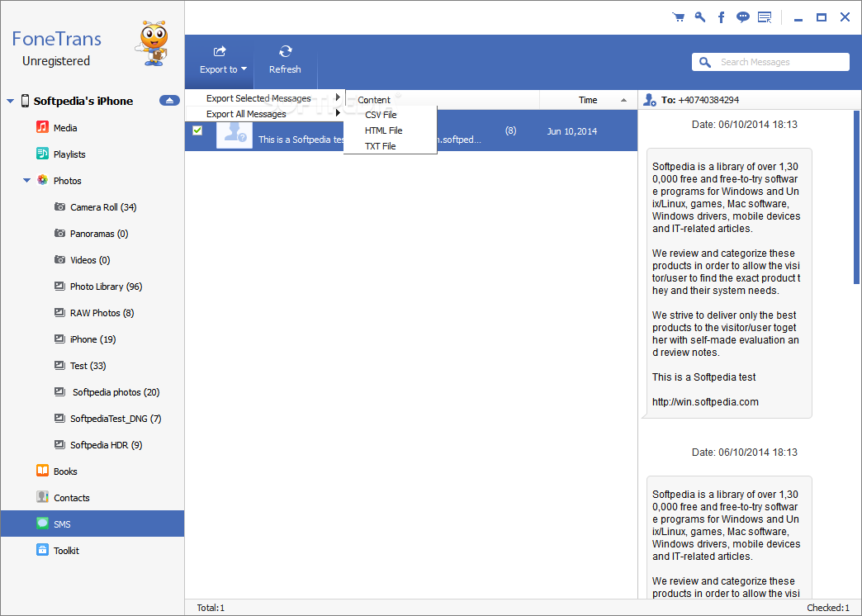Uncheck the Softpedia test message checkbox
Screen dimensions: 862x616
[x=197, y=130]
